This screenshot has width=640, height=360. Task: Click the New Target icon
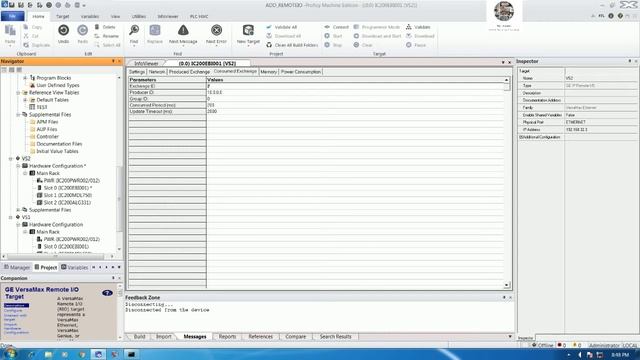pyautogui.click(x=248, y=30)
